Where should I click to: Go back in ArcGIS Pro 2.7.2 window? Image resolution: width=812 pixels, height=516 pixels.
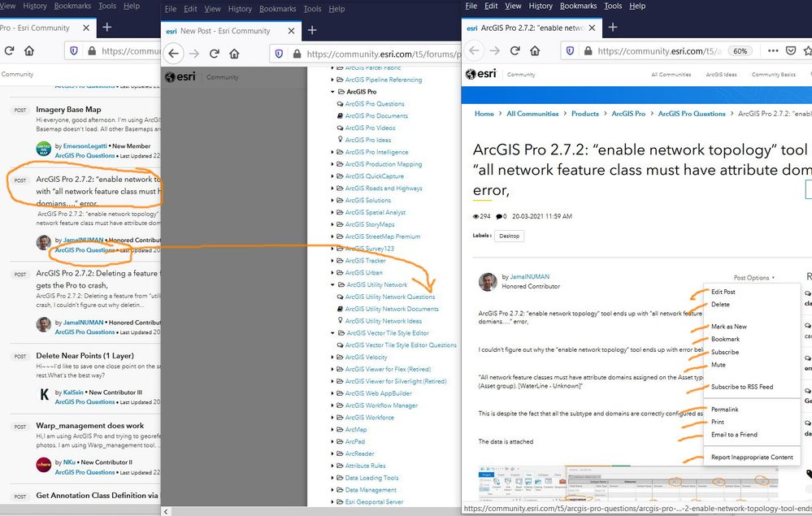(475, 50)
